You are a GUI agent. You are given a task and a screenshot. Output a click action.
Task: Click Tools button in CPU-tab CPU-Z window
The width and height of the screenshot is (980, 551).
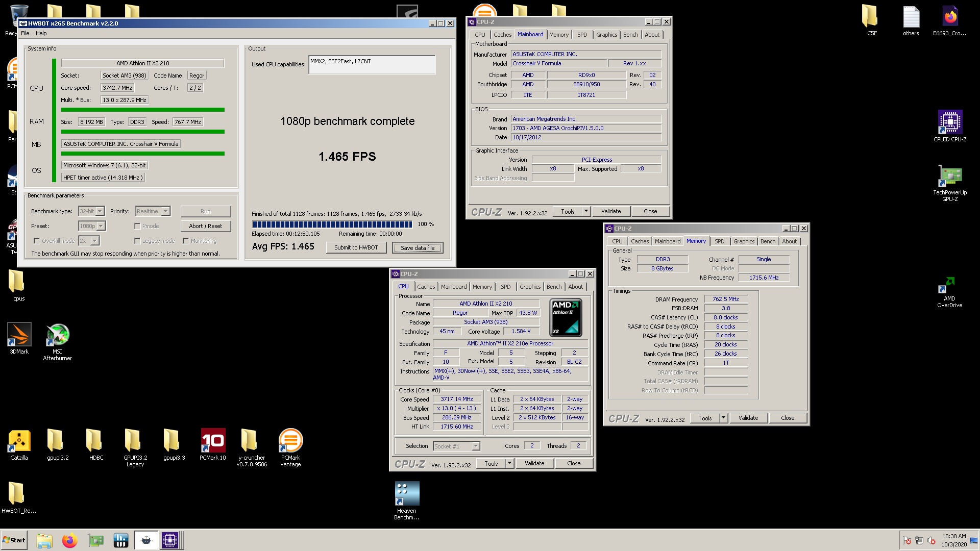tap(491, 463)
